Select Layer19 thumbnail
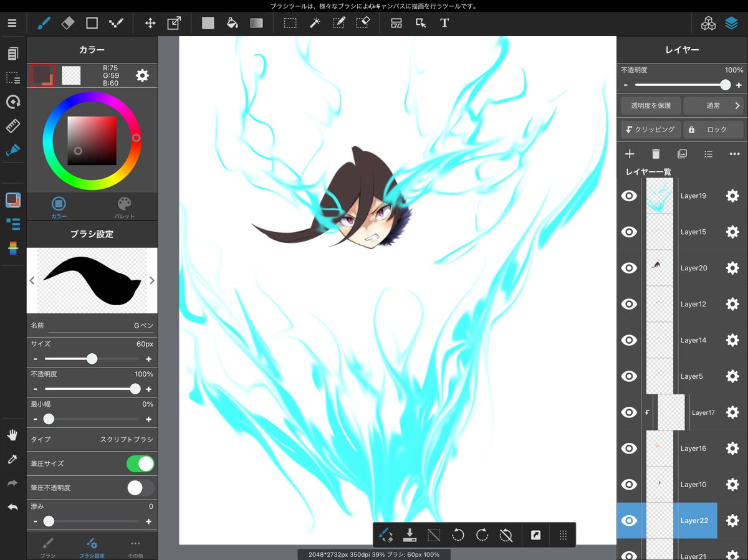 coord(659,196)
